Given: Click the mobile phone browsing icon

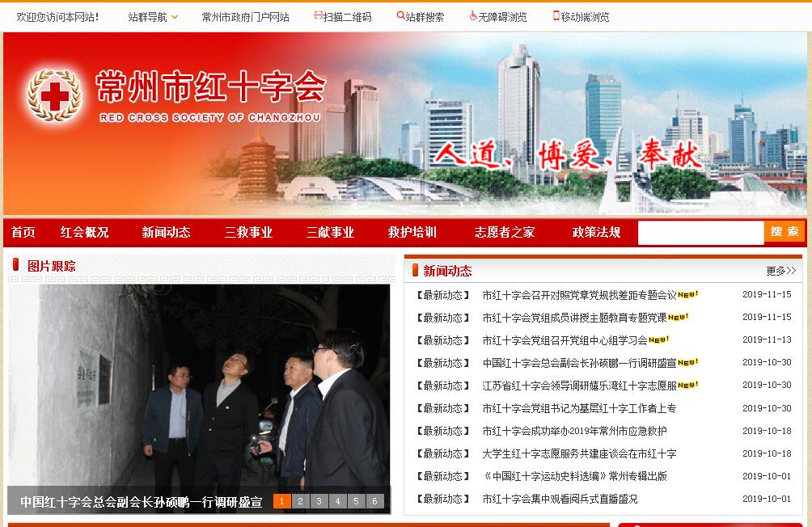Looking at the screenshot, I should (556, 16).
